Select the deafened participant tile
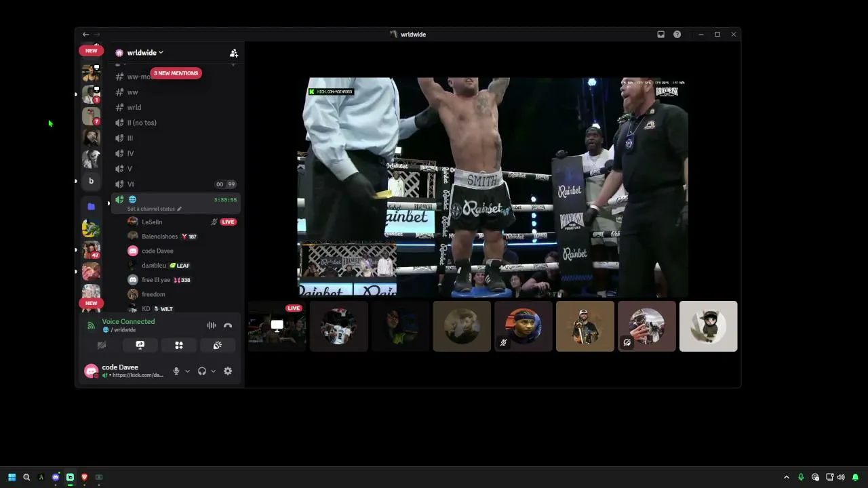The height and width of the screenshot is (488, 868). pyautogui.click(x=646, y=326)
